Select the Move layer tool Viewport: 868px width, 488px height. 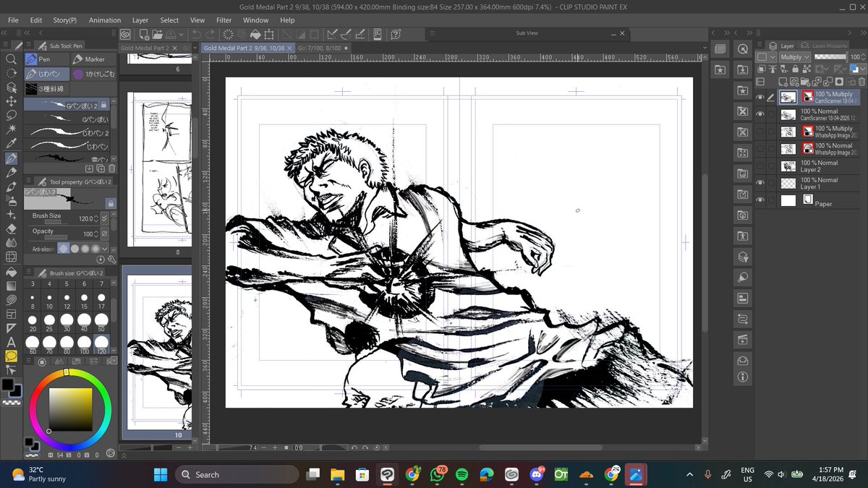point(11,101)
